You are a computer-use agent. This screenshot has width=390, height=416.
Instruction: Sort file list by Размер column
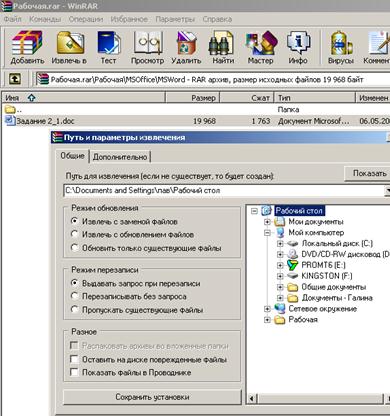pyautogui.click(x=192, y=98)
